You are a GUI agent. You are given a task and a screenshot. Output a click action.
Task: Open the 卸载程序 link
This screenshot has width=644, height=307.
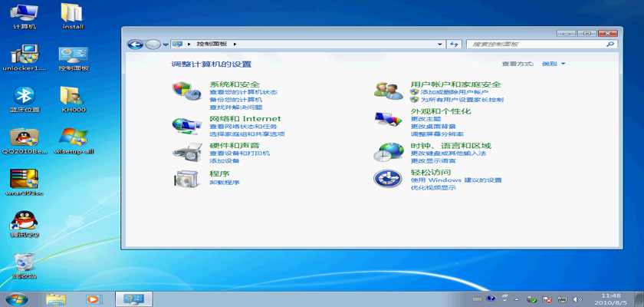click(x=225, y=183)
